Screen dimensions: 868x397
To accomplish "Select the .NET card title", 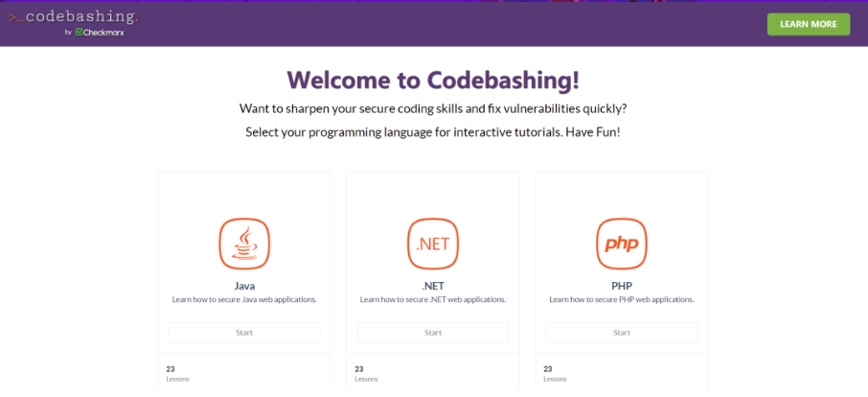I will pyautogui.click(x=433, y=287).
